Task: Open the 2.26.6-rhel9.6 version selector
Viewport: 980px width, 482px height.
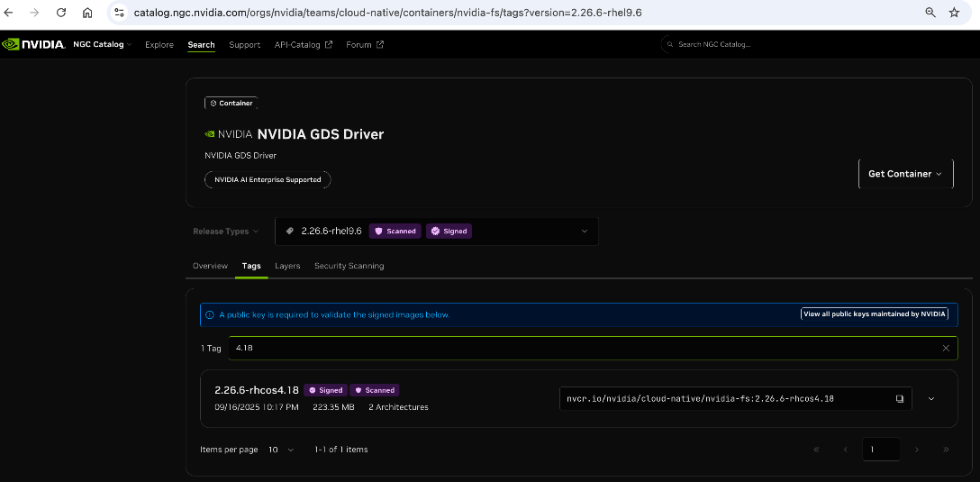Action: 436,232
